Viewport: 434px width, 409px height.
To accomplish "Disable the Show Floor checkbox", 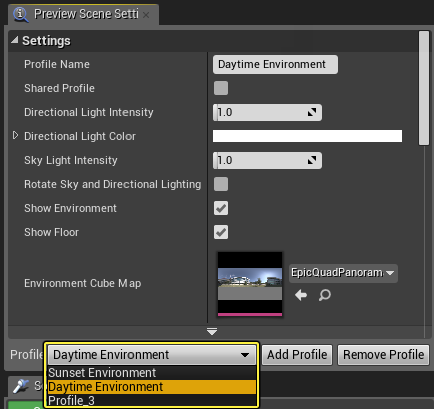I will (x=221, y=232).
